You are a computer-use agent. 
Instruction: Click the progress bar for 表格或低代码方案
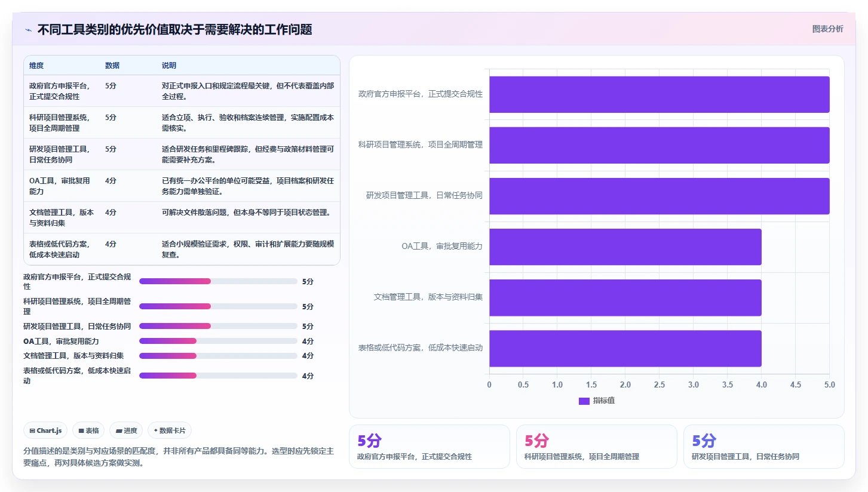click(x=218, y=376)
